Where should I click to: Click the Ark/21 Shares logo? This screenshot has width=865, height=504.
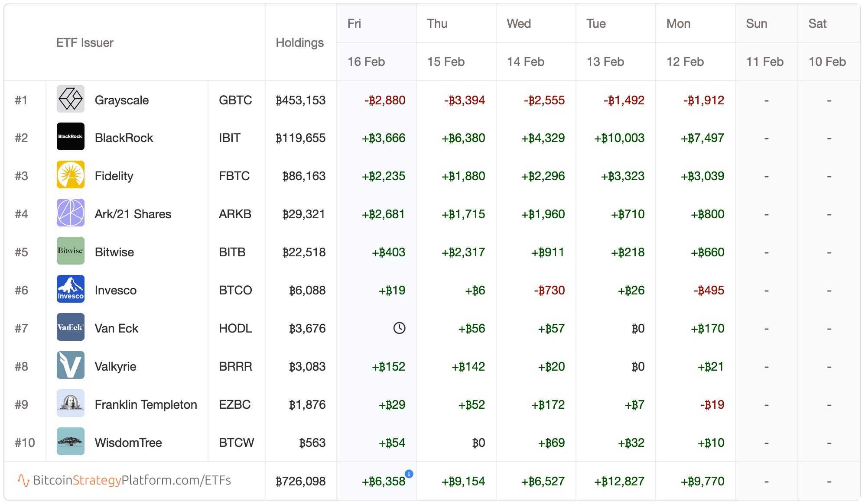tap(71, 213)
